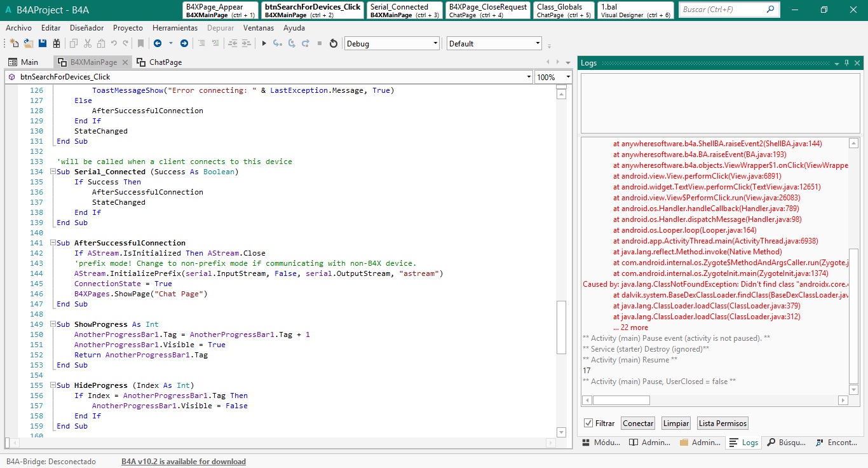Close the B4XMainPage tab
Viewport: 868px width, 468px height.
(125, 62)
